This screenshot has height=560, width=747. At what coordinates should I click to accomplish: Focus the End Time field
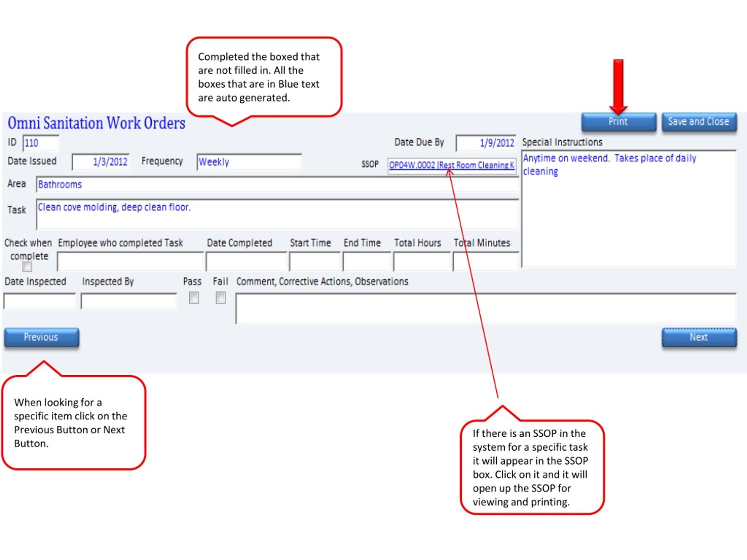click(366, 262)
